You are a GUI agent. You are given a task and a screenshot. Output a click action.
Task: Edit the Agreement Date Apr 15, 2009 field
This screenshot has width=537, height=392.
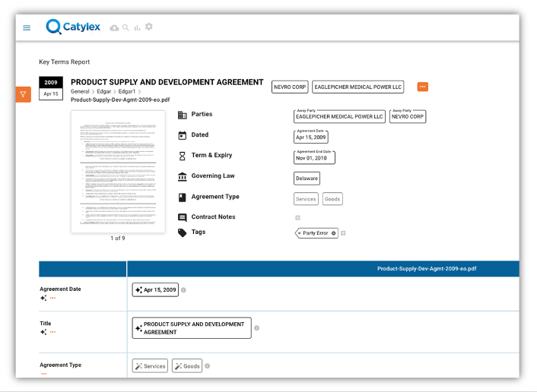[311, 137]
